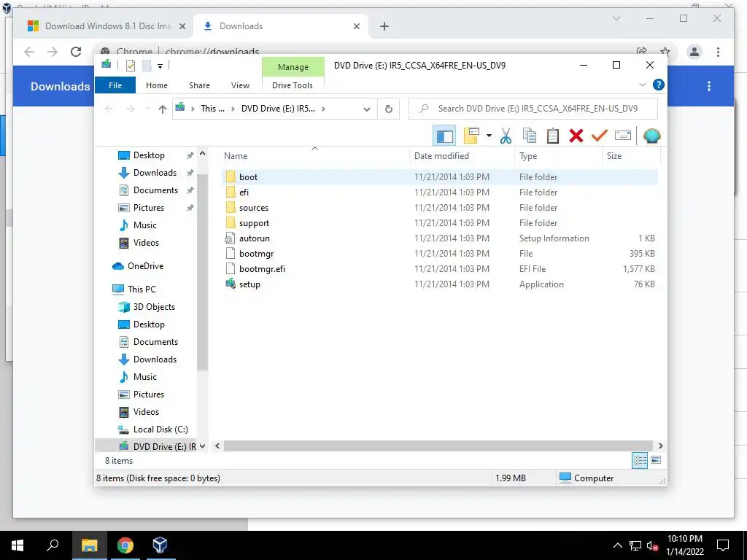
Task: Select the boot folder
Action: 439,177
